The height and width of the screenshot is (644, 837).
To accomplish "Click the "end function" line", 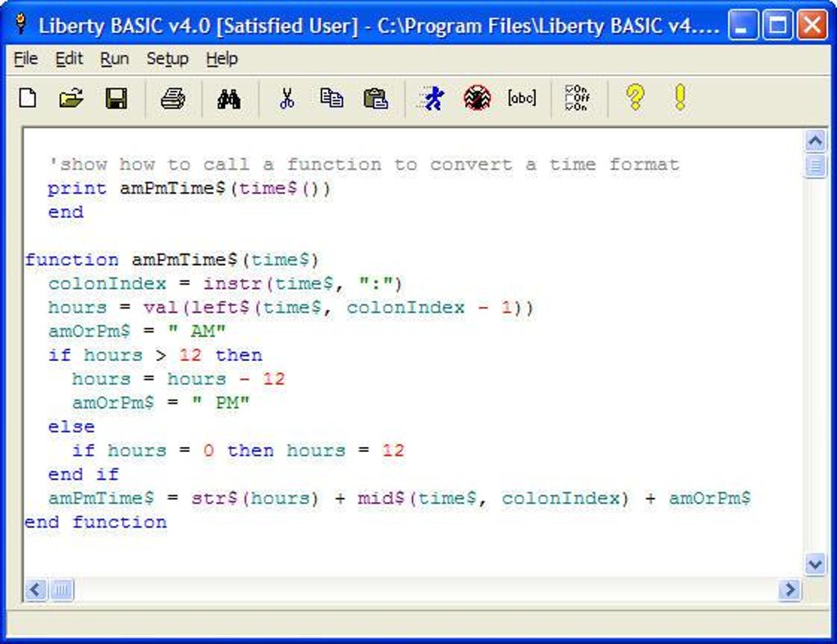I will pos(95,523).
